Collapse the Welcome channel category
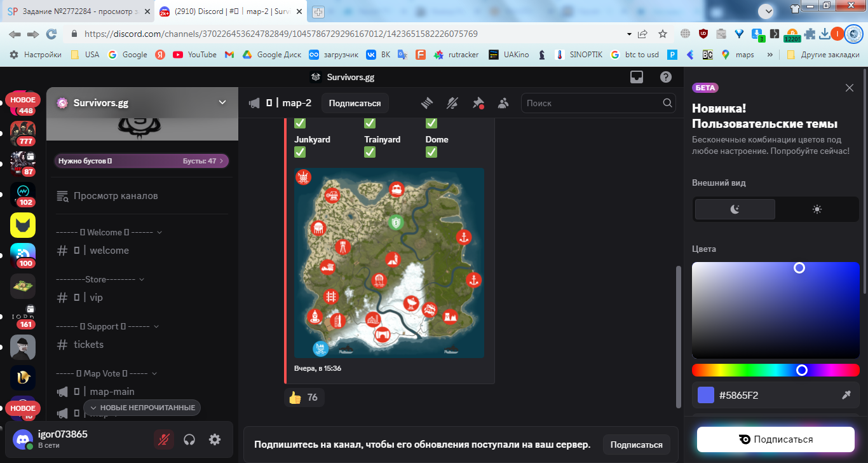This screenshot has width=868, height=463. pyautogui.click(x=109, y=232)
